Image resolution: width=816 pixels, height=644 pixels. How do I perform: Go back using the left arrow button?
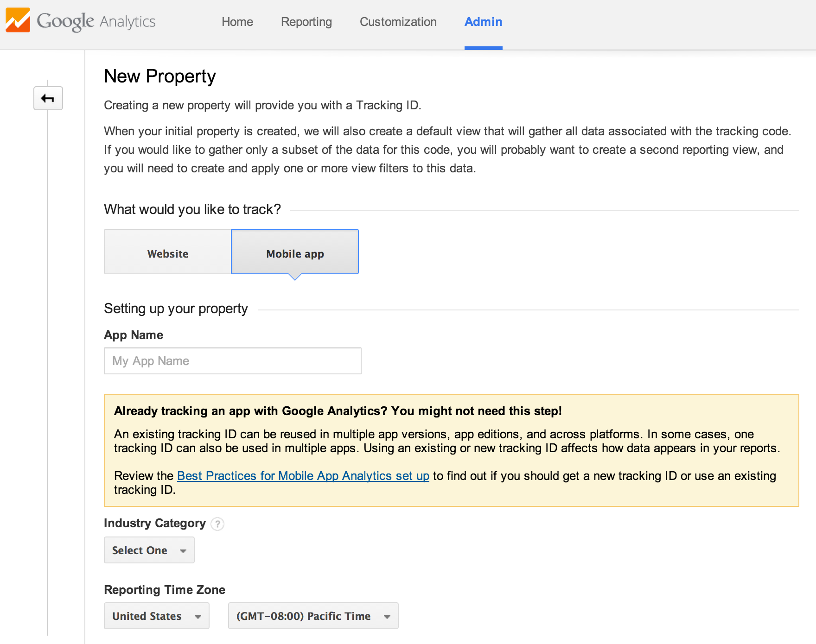click(x=48, y=98)
